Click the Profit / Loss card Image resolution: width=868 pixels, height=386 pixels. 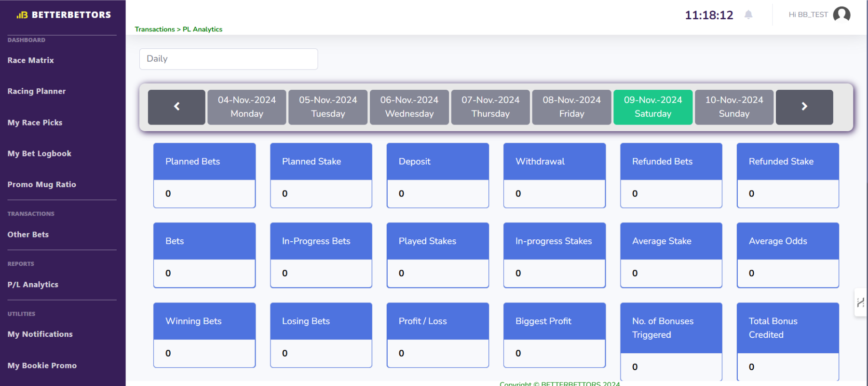coord(437,335)
